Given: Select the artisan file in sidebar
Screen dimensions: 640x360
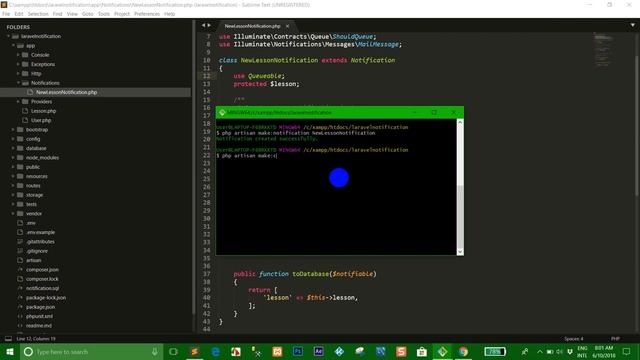Looking at the screenshot, I should (x=33, y=260).
